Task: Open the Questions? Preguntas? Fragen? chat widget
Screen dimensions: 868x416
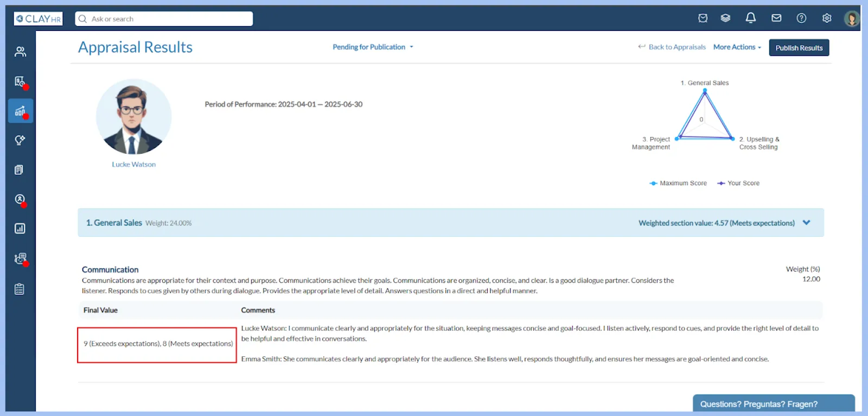Action: point(774,404)
